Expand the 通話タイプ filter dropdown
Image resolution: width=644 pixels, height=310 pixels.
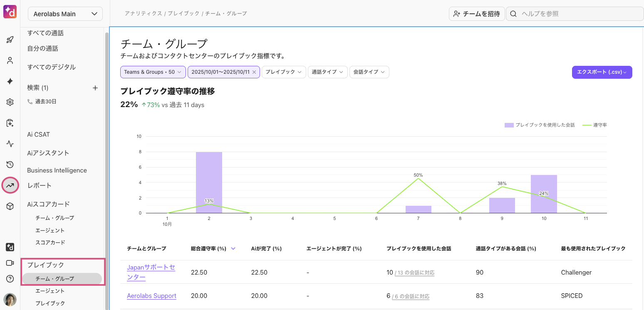pyautogui.click(x=327, y=72)
